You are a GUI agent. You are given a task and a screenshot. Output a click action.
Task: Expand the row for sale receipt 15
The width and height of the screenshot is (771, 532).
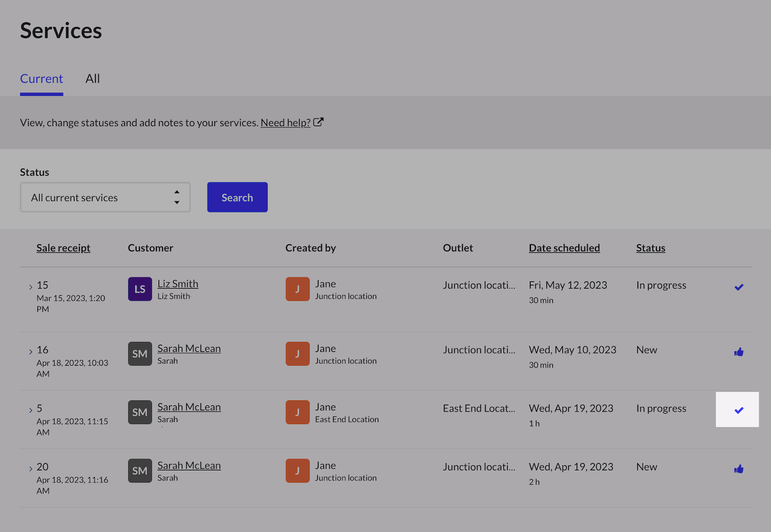pyautogui.click(x=30, y=287)
